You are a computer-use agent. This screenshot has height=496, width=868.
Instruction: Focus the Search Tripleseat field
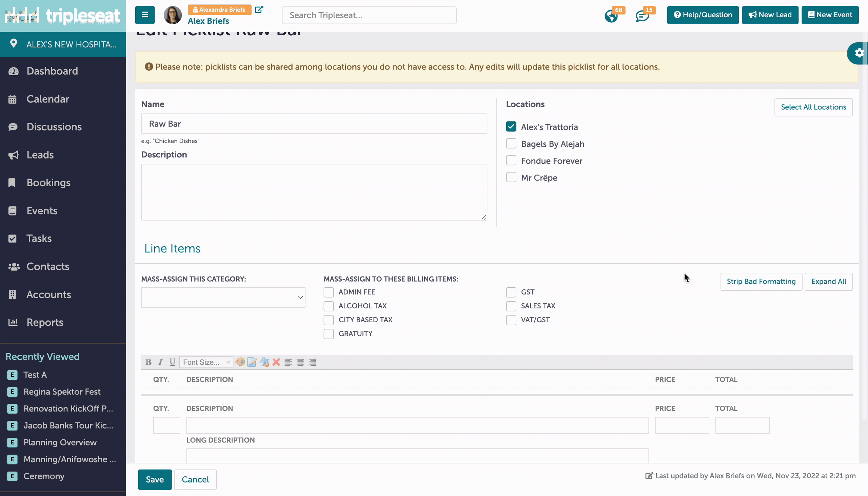click(369, 15)
